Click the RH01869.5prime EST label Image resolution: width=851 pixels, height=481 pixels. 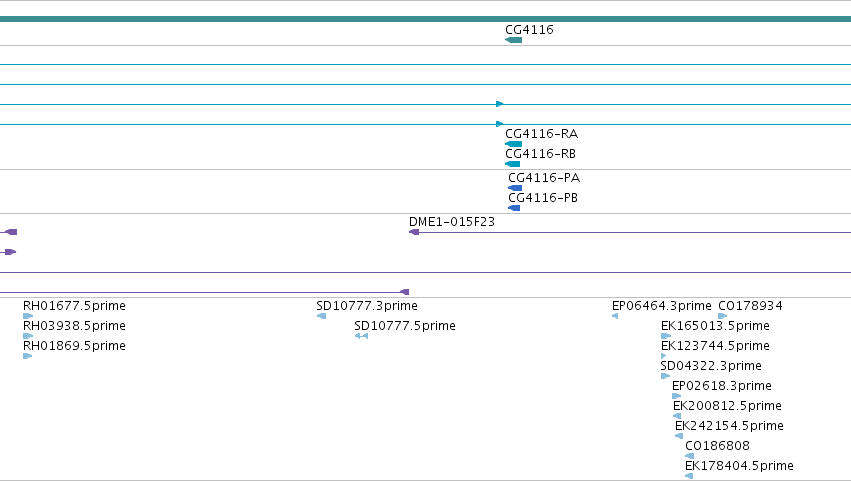pyautogui.click(x=74, y=346)
